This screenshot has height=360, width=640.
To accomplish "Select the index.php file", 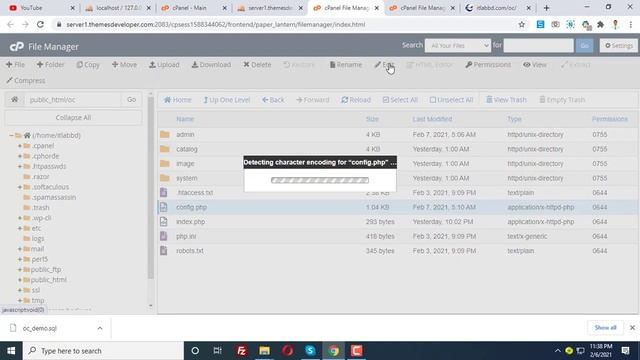I will pyautogui.click(x=397, y=222).
